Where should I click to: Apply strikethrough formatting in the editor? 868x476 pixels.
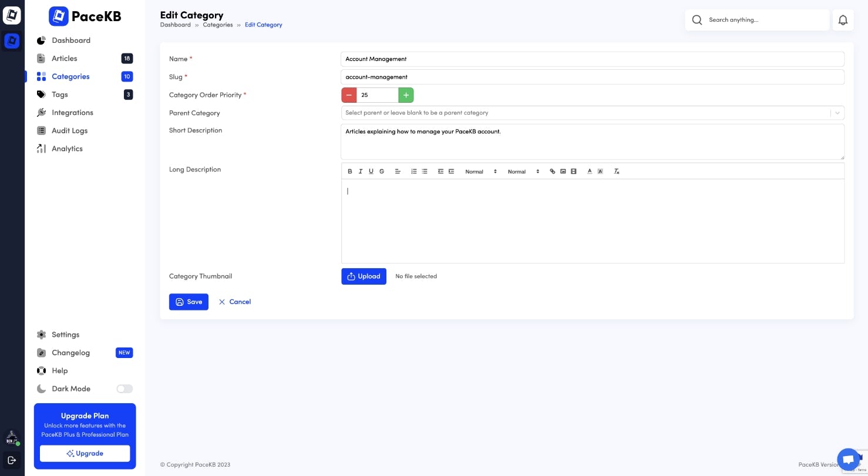point(382,171)
